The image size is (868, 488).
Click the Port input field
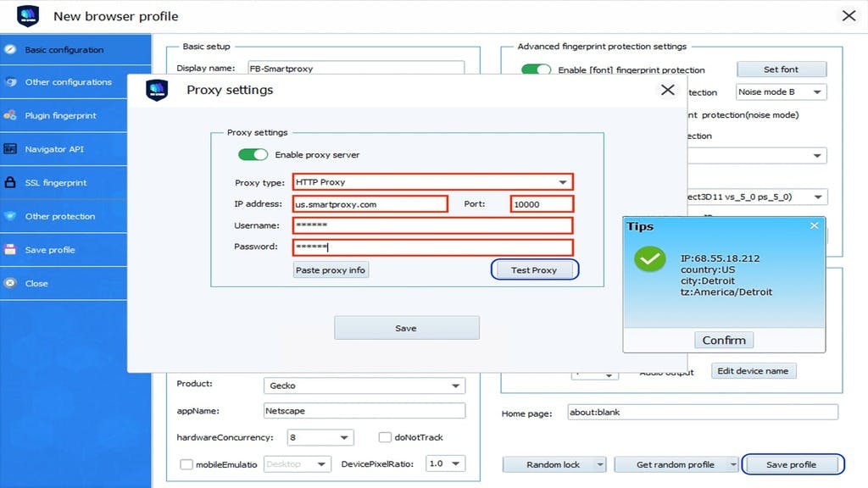[542, 204]
